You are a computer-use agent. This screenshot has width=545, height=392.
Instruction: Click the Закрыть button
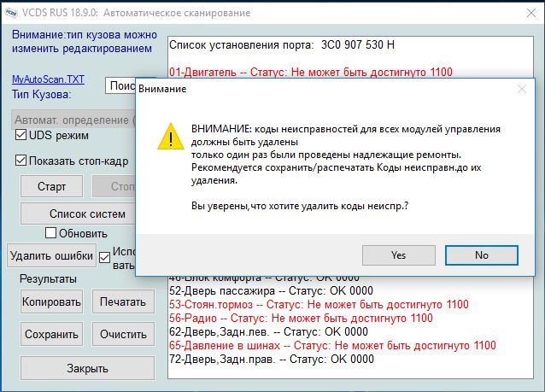[x=87, y=368]
